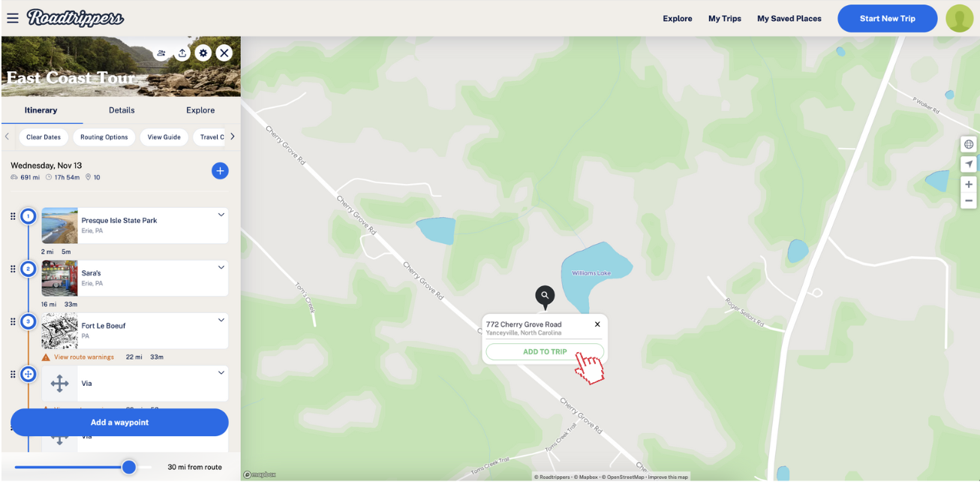Screen dimensions: 980x482
Task: Click the Improve this map link
Action: (x=668, y=477)
